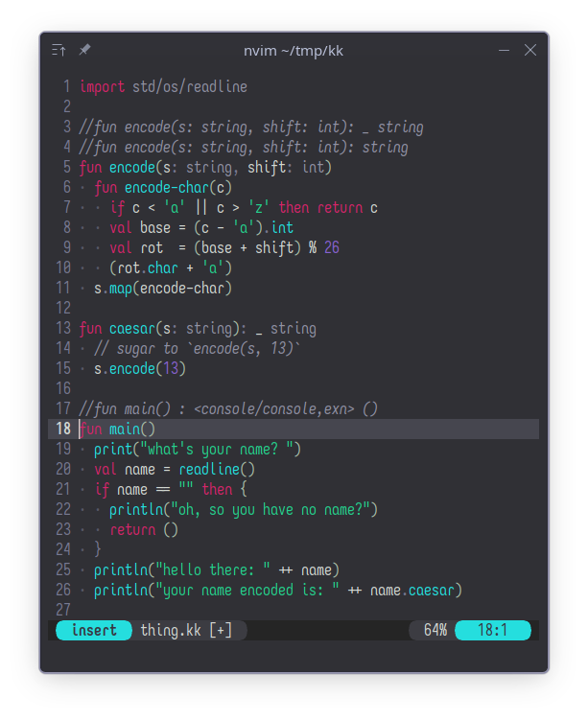
Task: Click the '64%' scroll position indicator
Action: (435, 630)
